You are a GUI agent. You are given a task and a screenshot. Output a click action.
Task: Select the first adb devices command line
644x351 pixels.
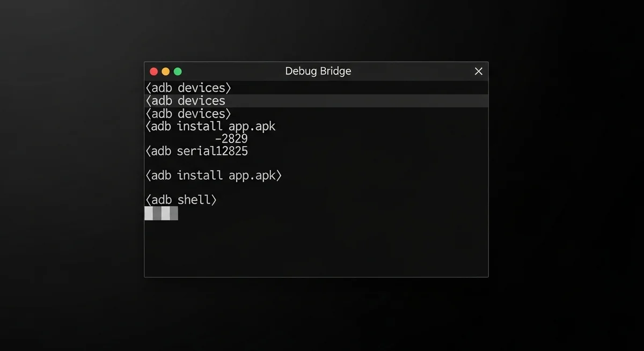(187, 87)
